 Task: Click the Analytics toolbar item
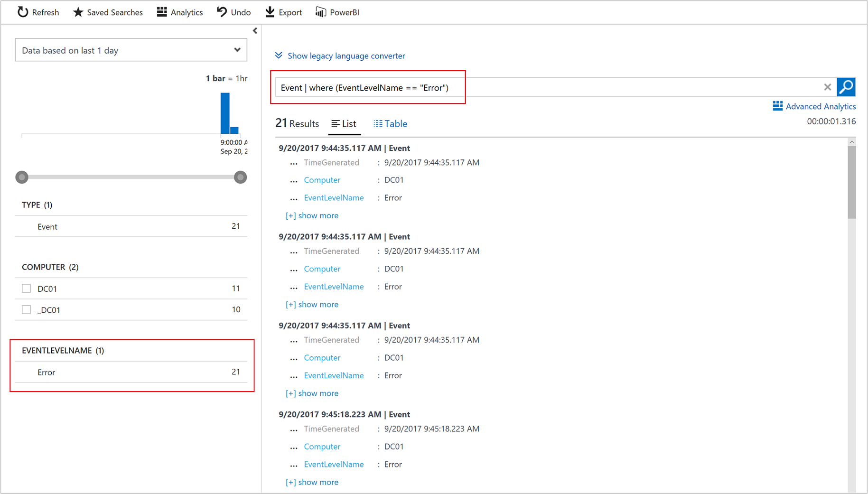point(180,12)
